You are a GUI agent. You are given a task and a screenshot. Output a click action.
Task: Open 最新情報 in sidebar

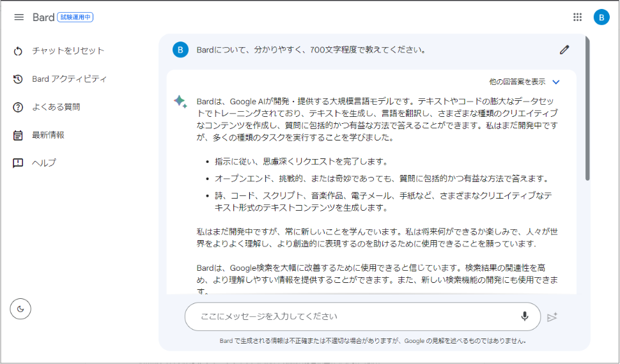(48, 135)
